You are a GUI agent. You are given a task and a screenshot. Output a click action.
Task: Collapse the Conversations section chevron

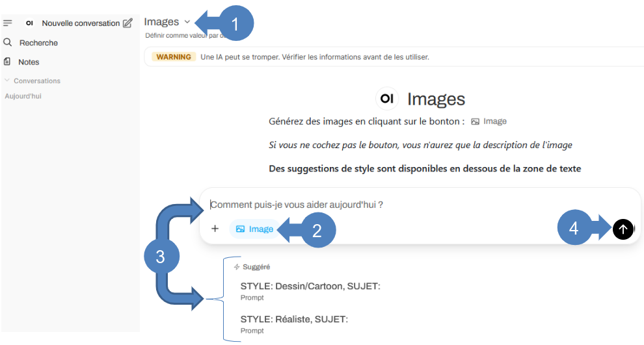[7, 81]
